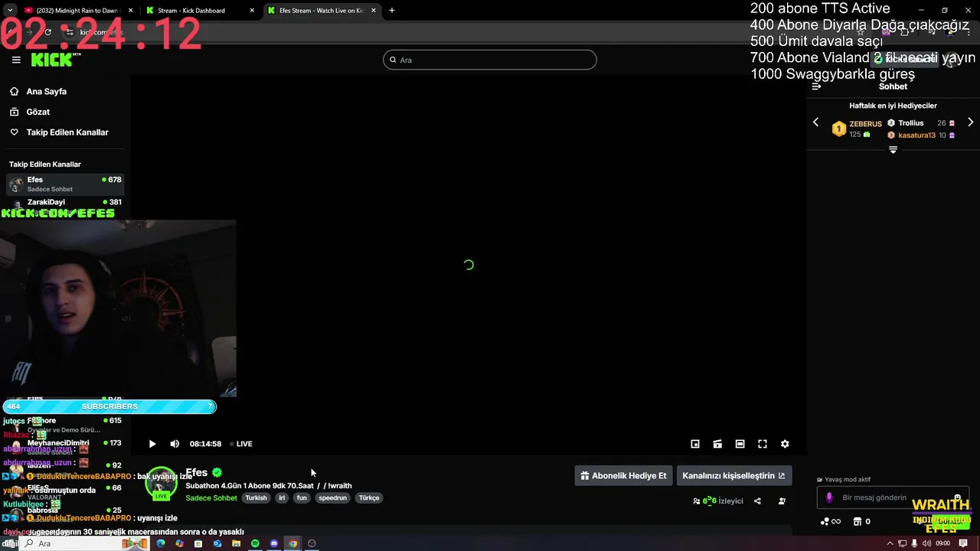Select the Türkçe tag
Viewport: 980px width, 551px height.
pyautogui.click(x=369, y=498)
